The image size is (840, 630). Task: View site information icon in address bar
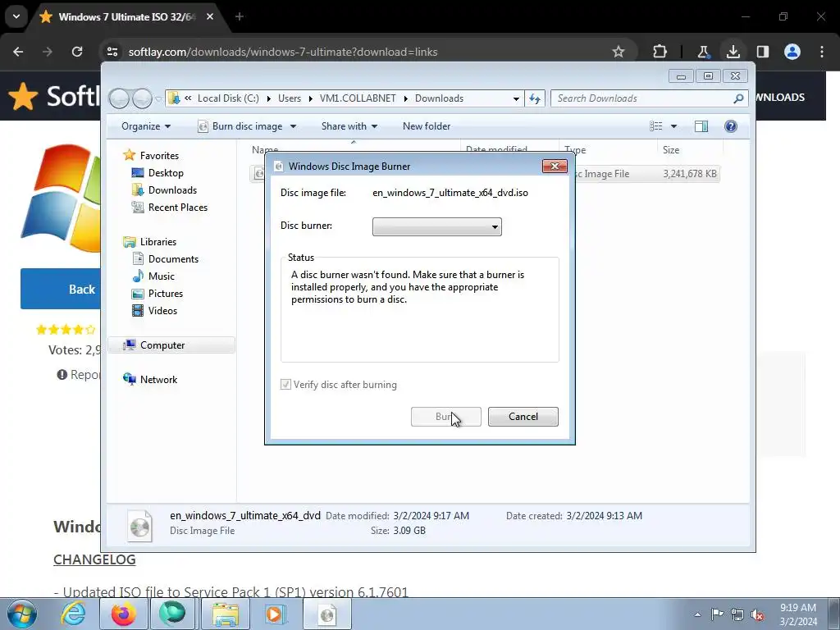[112, 52]
